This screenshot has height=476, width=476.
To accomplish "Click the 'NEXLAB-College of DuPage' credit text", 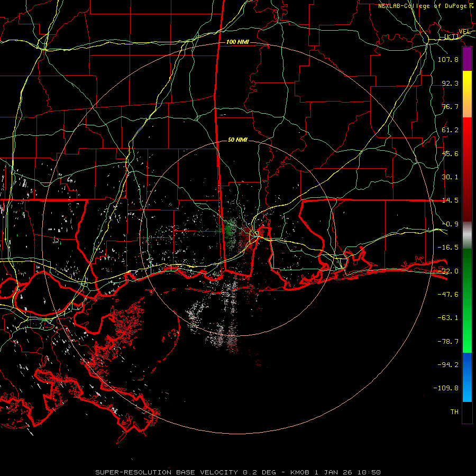I will pyautogui.click(x=422, y=6).
